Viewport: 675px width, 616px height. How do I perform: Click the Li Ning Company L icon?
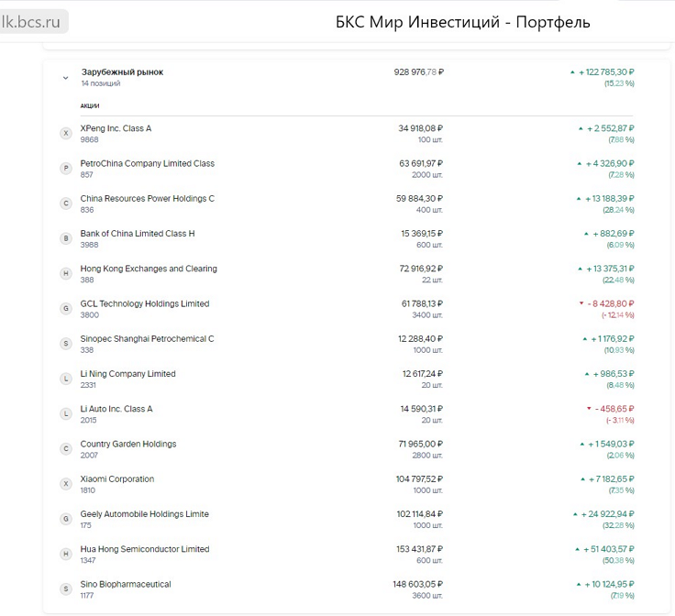click(65, 379)
